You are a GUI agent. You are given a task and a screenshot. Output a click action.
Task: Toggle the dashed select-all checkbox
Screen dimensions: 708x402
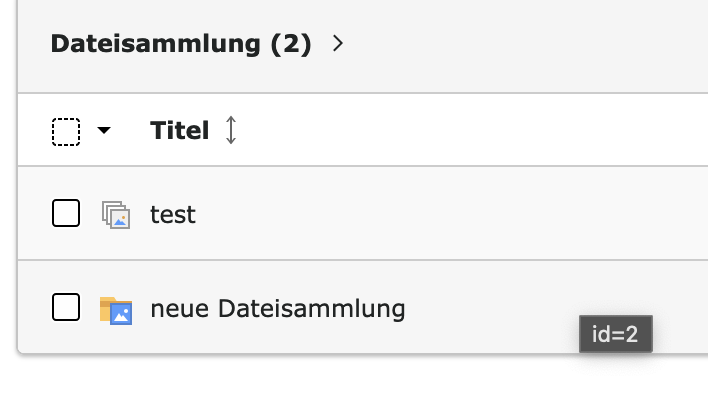(66, 132)
